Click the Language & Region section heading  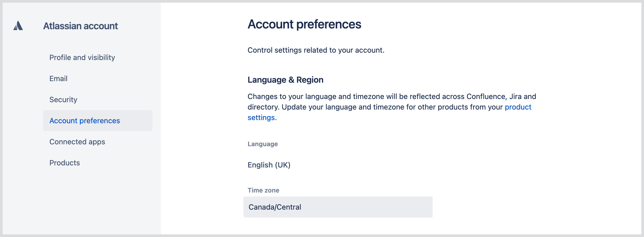(x=285, y=80)
